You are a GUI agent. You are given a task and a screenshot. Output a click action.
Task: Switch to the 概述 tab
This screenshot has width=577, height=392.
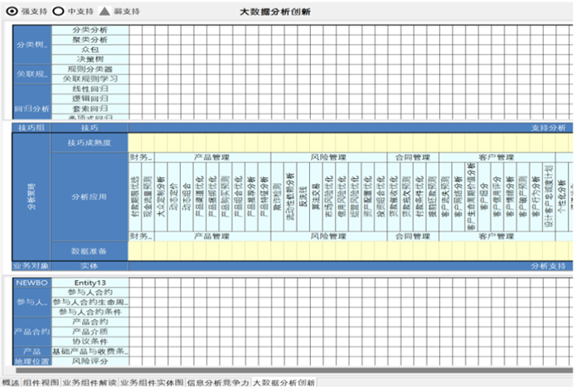click(x=11, y=383)
